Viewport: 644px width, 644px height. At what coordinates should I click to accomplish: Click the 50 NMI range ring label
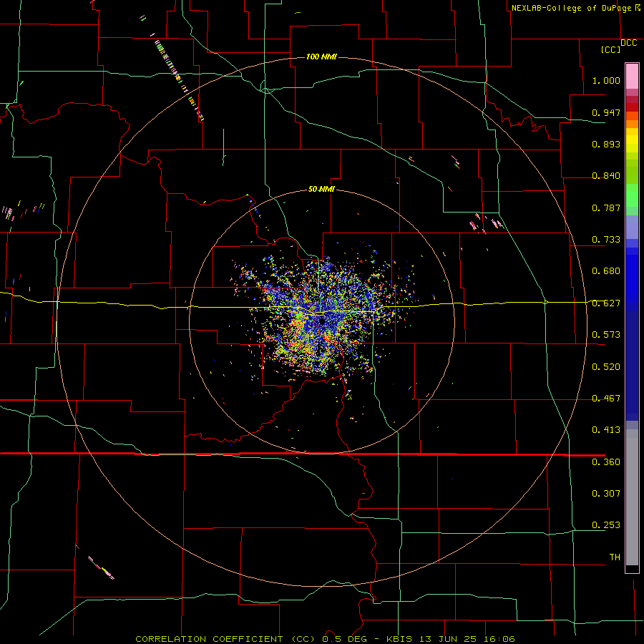click(321, 189)
